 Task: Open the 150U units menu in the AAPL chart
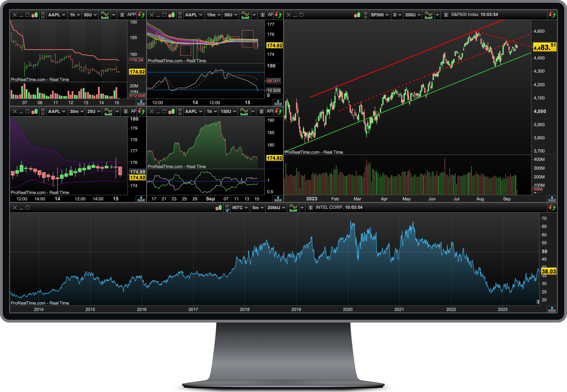click(x=228, y=111)
